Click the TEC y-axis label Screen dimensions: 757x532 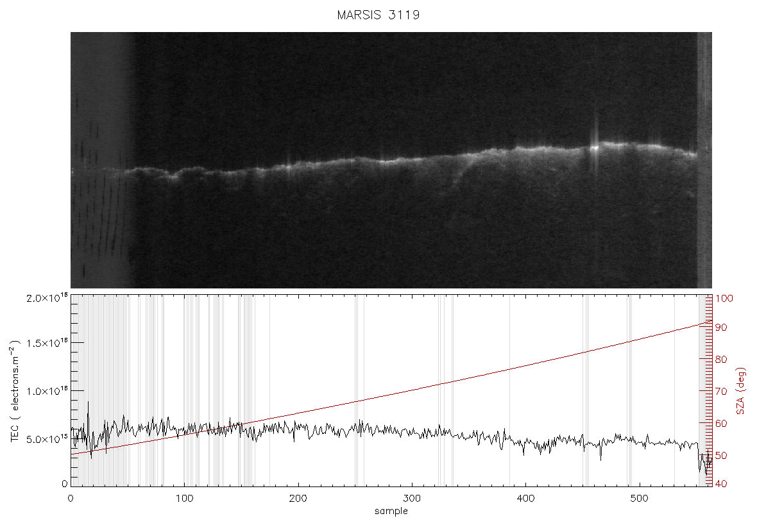coord(15,390)
